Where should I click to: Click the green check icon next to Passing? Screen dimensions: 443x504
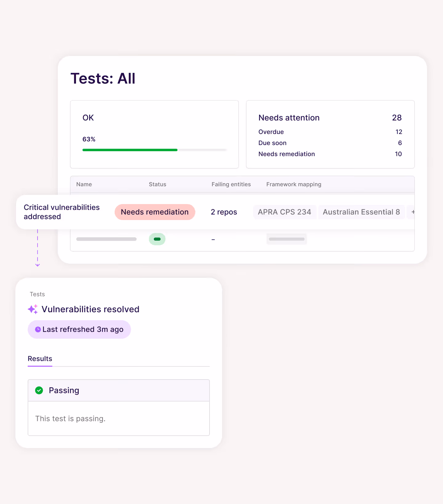click(39, 390)
